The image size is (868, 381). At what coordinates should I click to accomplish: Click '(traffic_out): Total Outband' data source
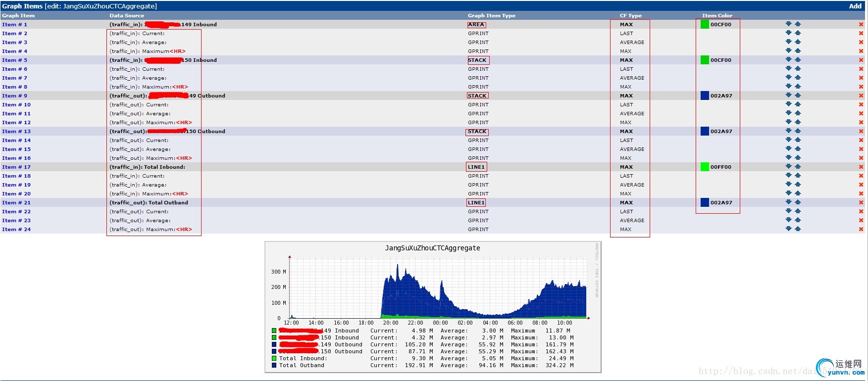(149, 202)
